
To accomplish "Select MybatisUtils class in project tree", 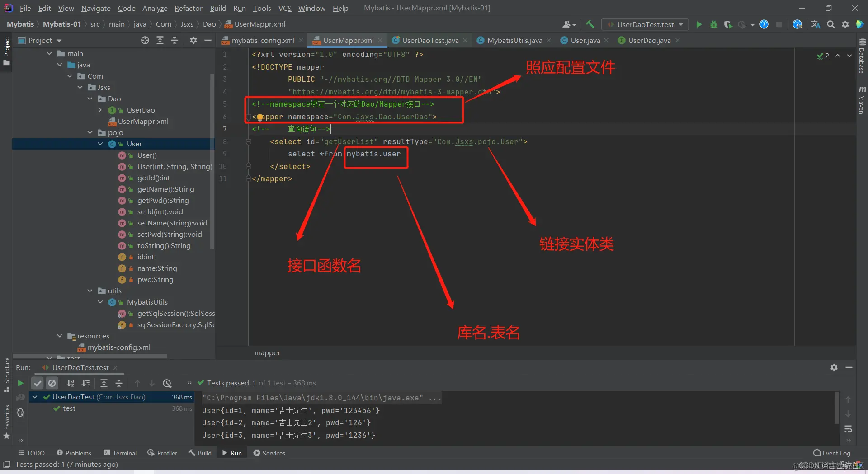I will click(x=147, y=302).
